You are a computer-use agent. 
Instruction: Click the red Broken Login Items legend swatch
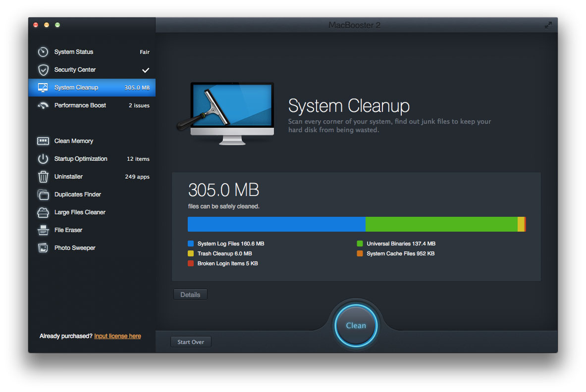click(x=191, y=264)
